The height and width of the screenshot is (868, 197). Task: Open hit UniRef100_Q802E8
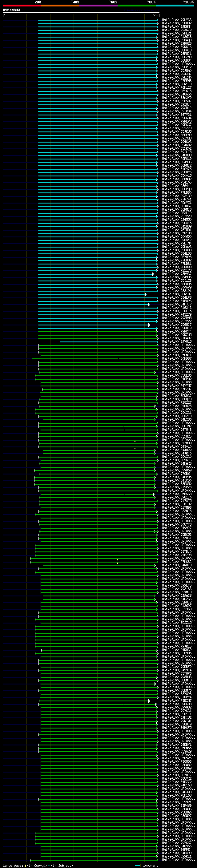coord(177,416)
